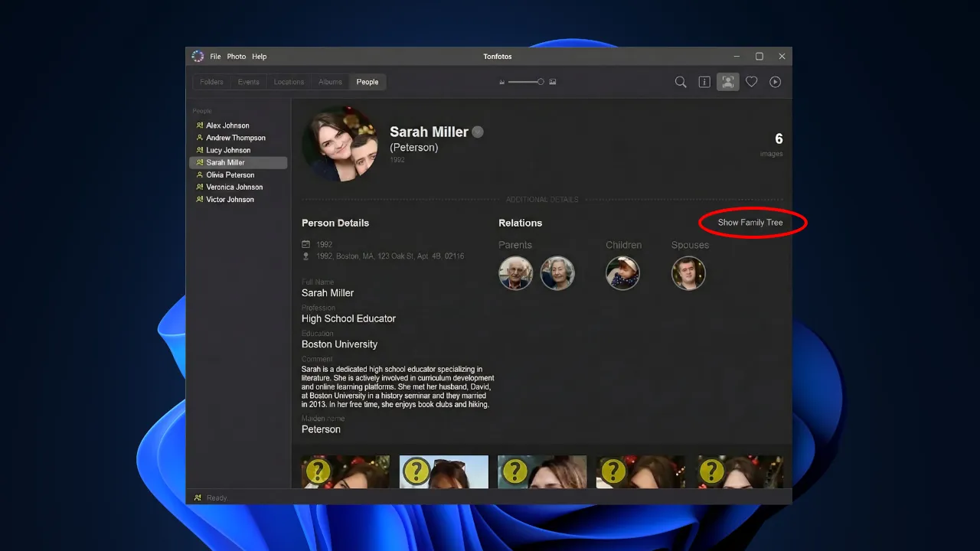Viewport: 980px width, 551px height.
Task: Click the question mark badge on the sunglasses photo
Action: click(416, 471)
